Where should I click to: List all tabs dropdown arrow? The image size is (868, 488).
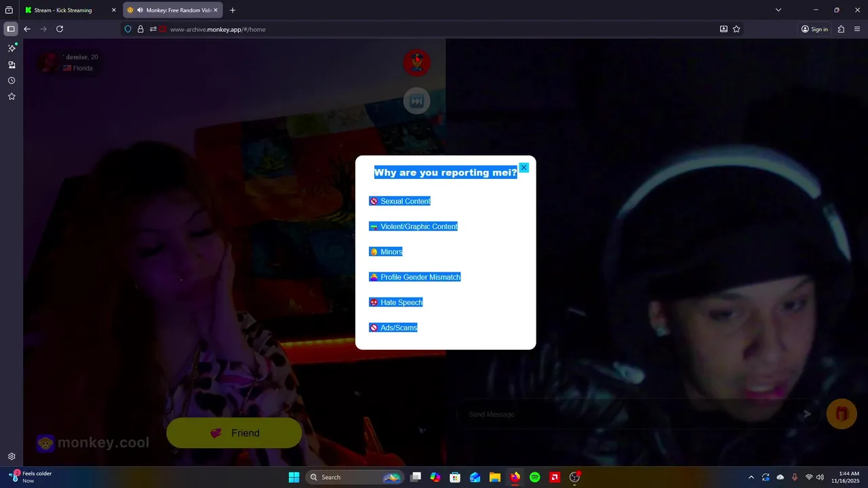(x=778, y=10)
